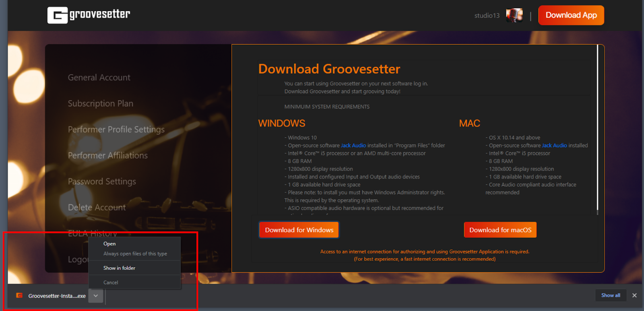Click Download for Windows button
Image resolution: width=644 pixels, height=311 pixels.
tap(299, 230)
